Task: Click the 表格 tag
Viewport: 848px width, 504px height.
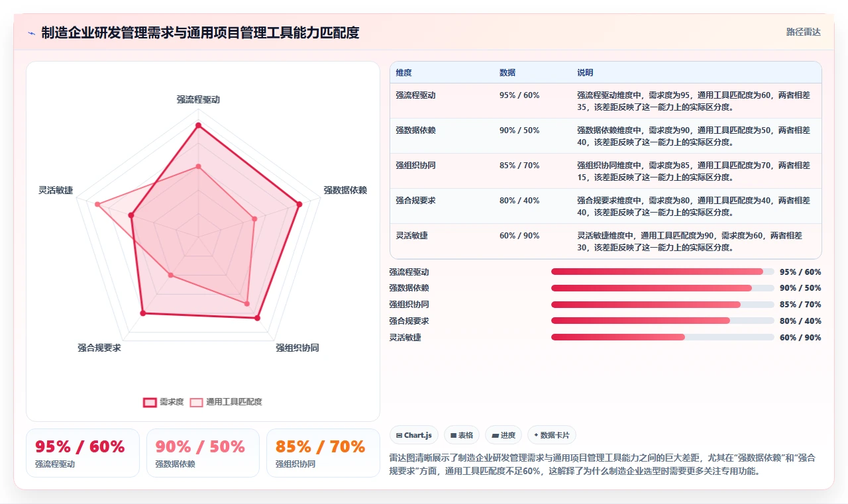Action: 462,435
